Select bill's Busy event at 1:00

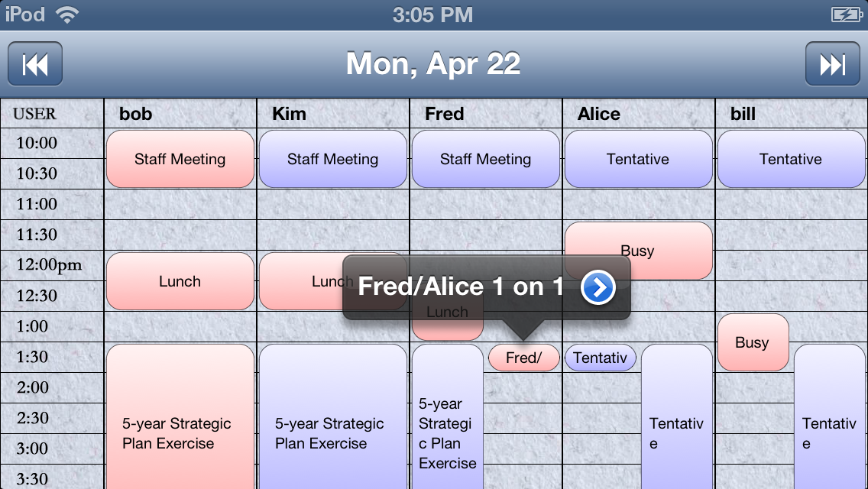pos(753,342)
